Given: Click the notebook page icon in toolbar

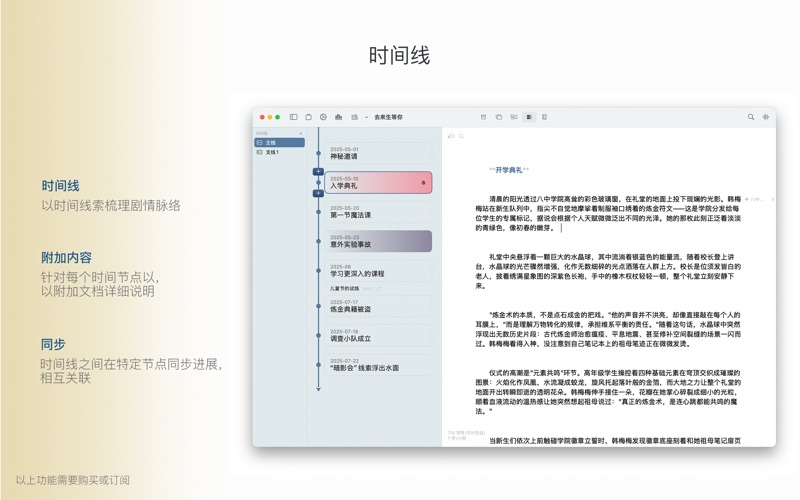Looking at the screenshot, I should [544, 117].
